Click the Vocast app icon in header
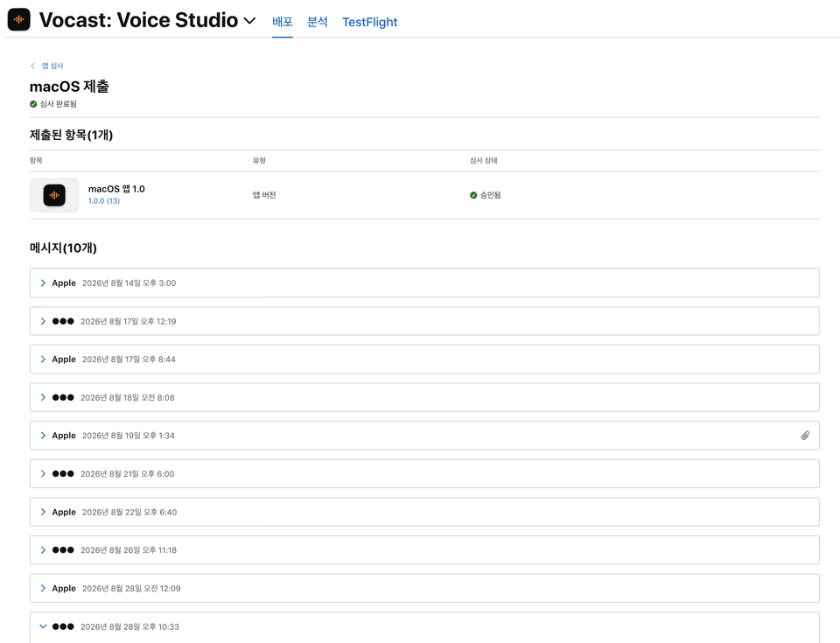This screenshot has height=643, width=840. click(19, 20)
